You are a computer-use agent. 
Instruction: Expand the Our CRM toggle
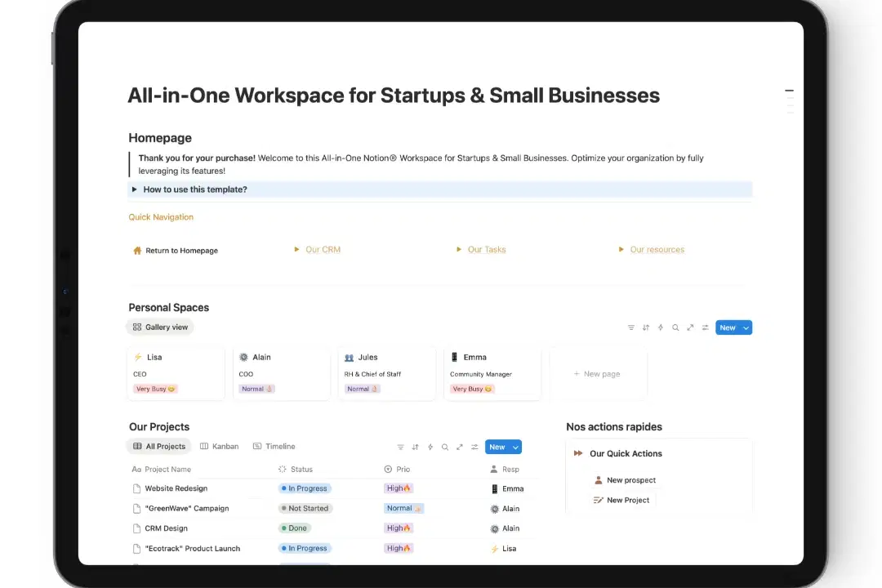pyautogui.click(x=296, y=250)
